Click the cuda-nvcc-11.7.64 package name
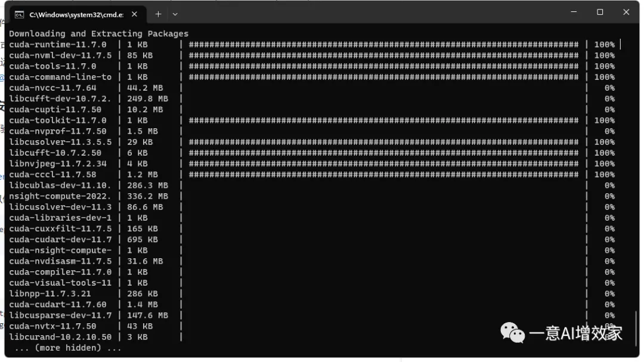Image resolution: width=644 pixels, height=362 pixels. (52, 88)
